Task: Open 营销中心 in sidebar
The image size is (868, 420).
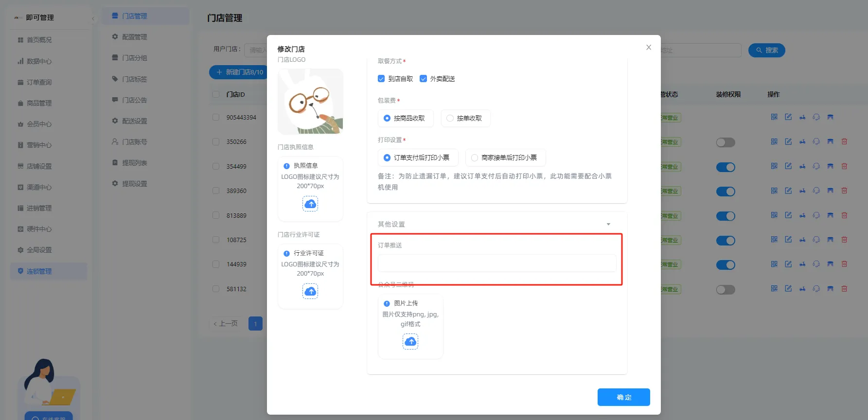Action: 39,145
